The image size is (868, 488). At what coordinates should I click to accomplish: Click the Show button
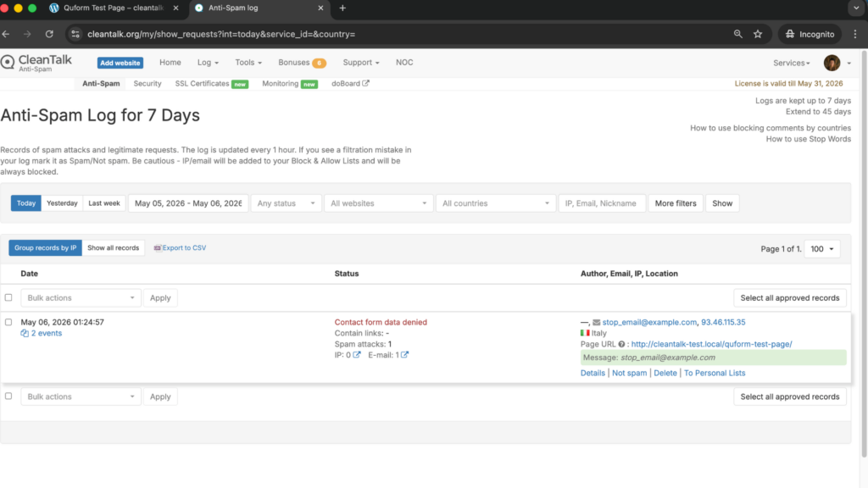pos(722,203)
